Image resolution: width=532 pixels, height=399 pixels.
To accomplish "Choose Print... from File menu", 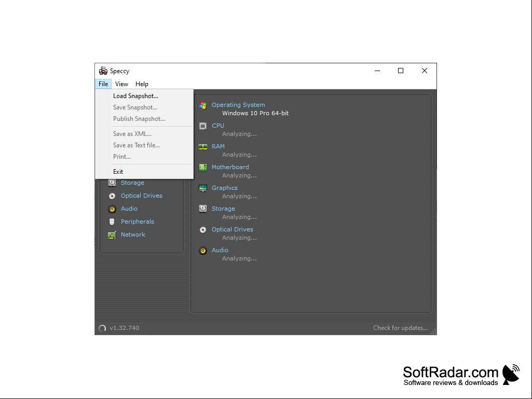I will (x=144, y=157).
